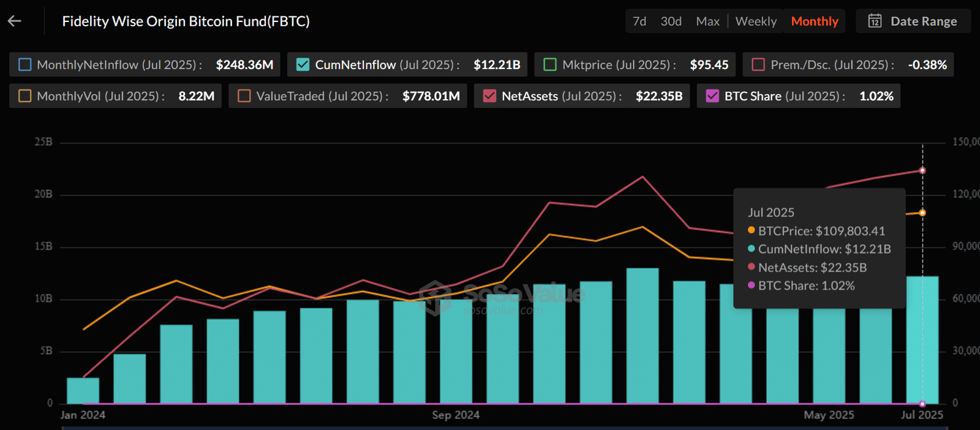Click the Fidelity Wise Origin Bitcoin Fund(FBTC) title
The image size is (980, 430).
[186, 21]
